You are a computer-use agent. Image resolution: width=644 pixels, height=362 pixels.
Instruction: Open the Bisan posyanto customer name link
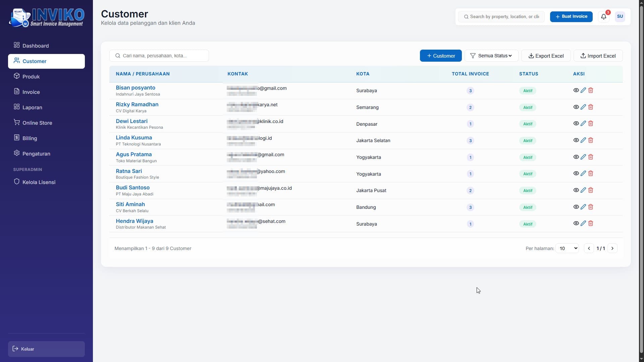pyautogui.click(x=136, y=87)
